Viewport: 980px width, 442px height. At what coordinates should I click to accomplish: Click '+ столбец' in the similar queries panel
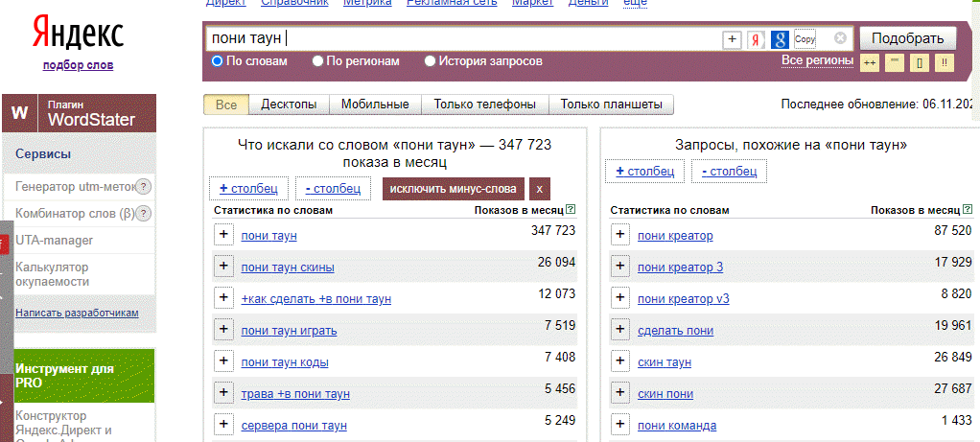coord(645,172)
